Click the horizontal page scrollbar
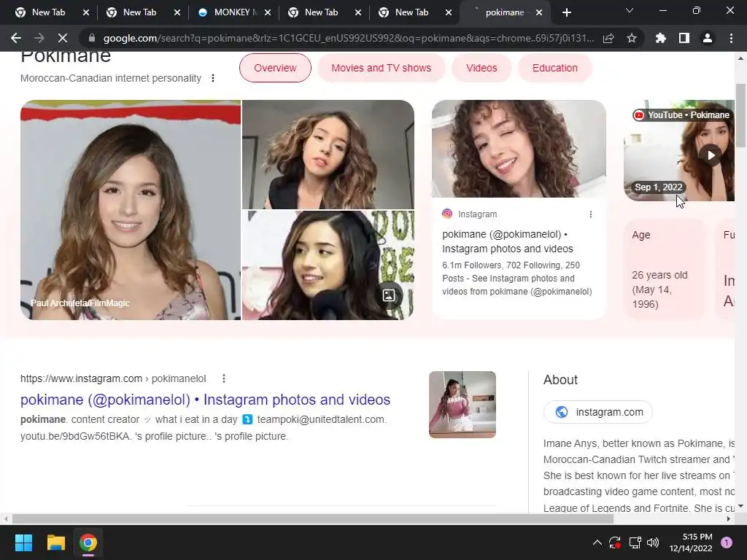The height and width of the screenshot is (560, 747). (x=312, y=518)
